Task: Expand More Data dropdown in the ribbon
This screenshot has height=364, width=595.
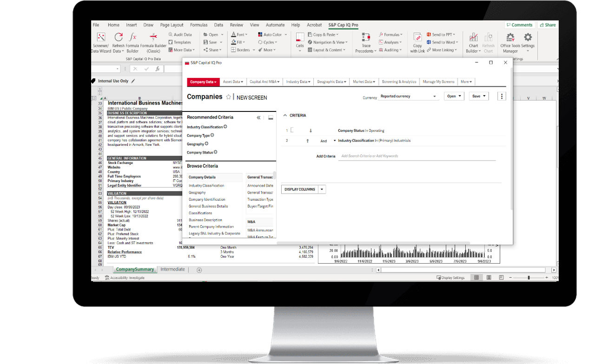Action: pos(182,50)
